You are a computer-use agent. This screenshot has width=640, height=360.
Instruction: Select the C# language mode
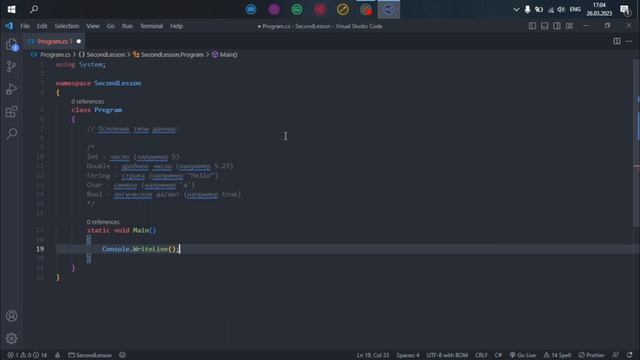[x=498, y=355]
